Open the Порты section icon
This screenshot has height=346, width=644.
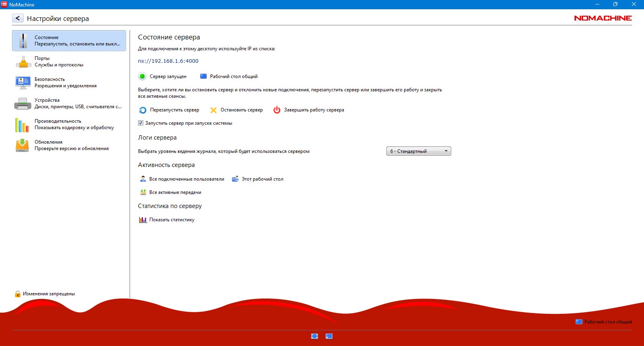pos(23,62)
